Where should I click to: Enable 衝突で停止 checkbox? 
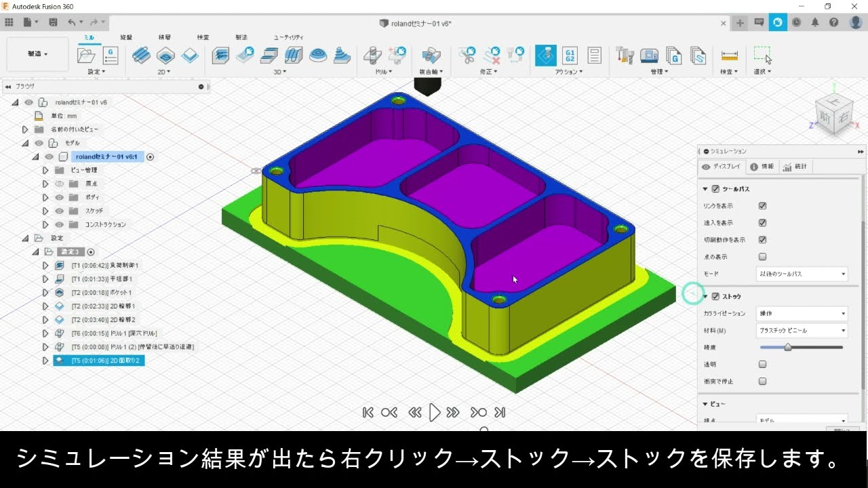tap(762, 381)
